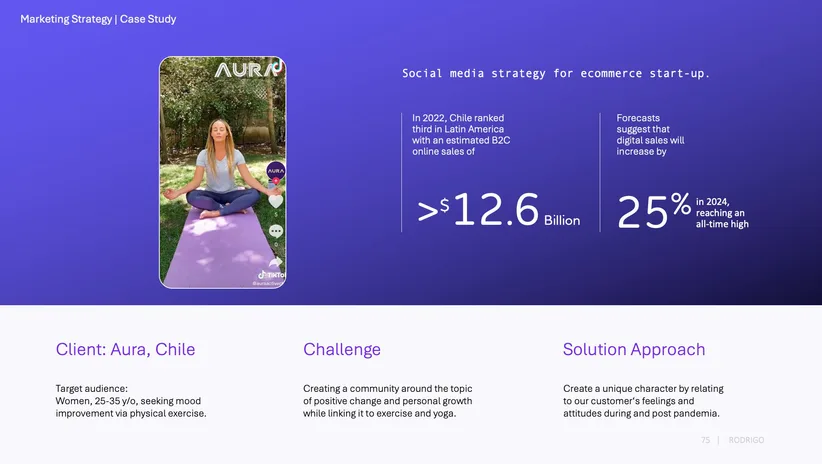This screenshot has width=822, height=464.
Task: Open the TikTok comment bubble icon
Action: (276, 231)
